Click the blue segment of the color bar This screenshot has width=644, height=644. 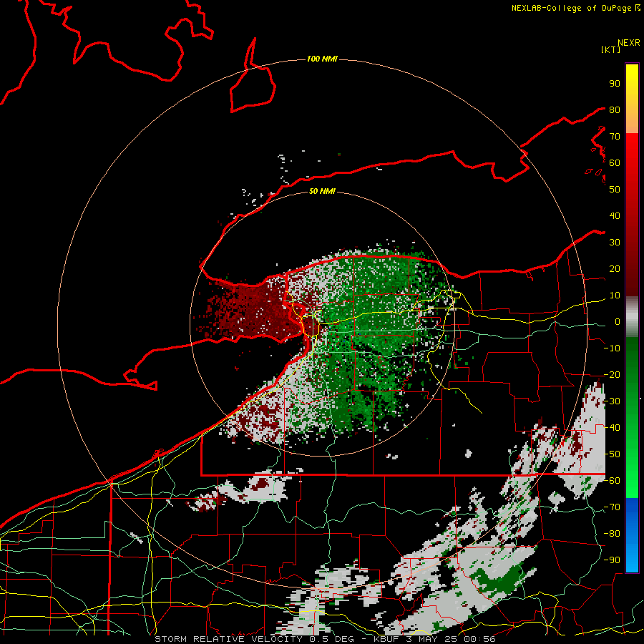point(632,535)
